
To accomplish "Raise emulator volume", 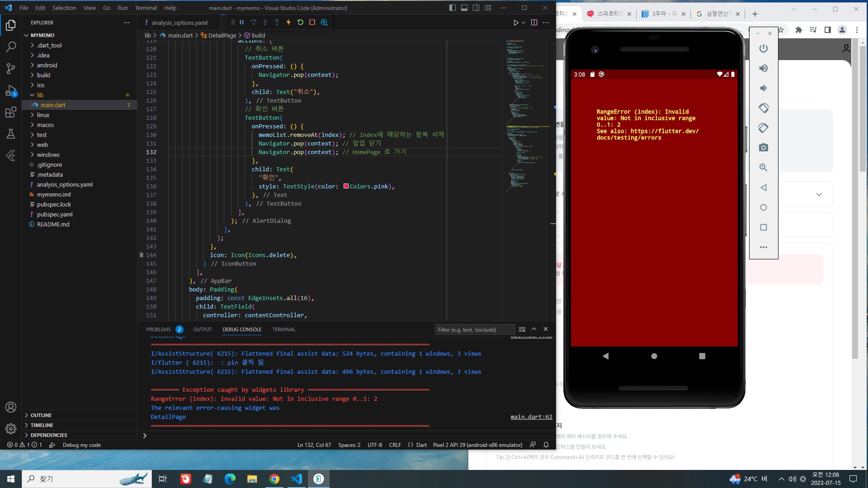I will (764, 68).
